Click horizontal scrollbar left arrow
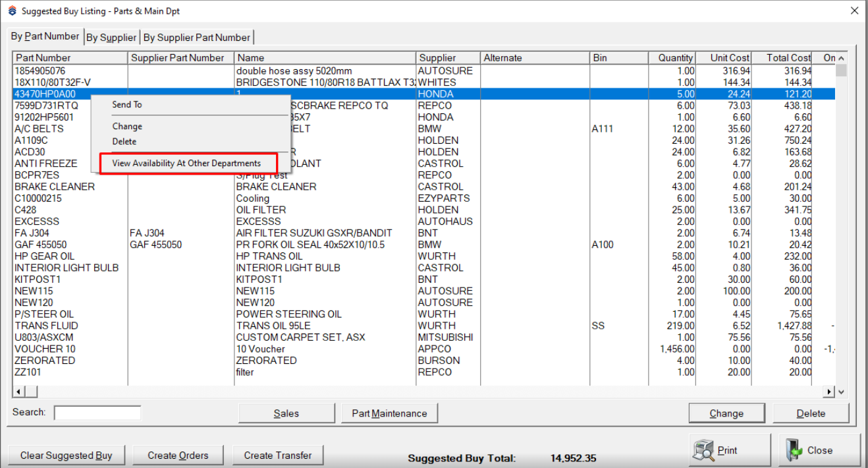 coord(18,392)
